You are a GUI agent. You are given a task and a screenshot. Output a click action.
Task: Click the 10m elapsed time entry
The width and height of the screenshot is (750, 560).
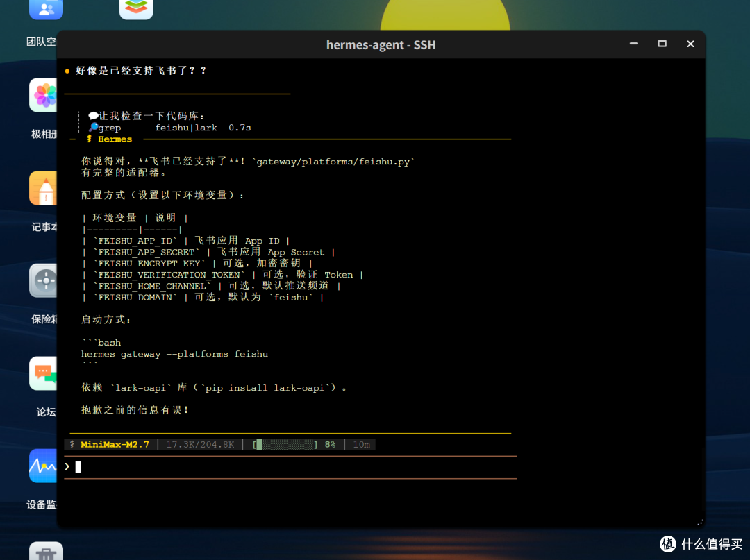click(x=362, y=444)
